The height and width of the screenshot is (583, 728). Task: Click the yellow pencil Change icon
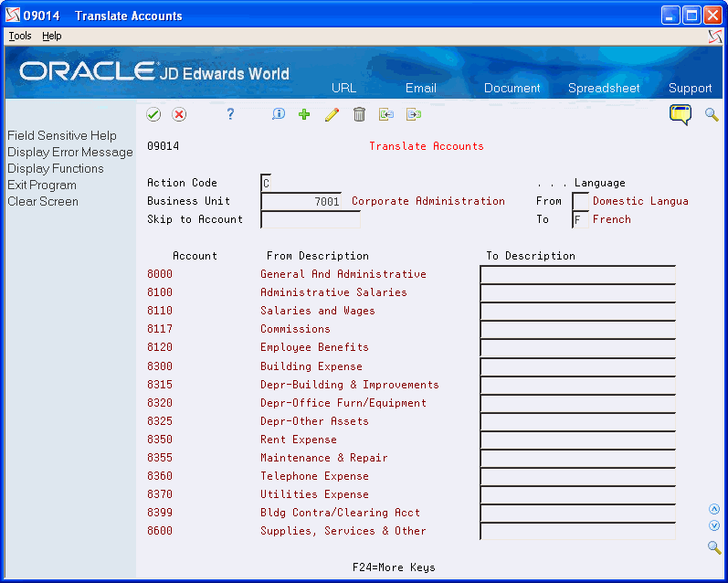click(332, 114)
